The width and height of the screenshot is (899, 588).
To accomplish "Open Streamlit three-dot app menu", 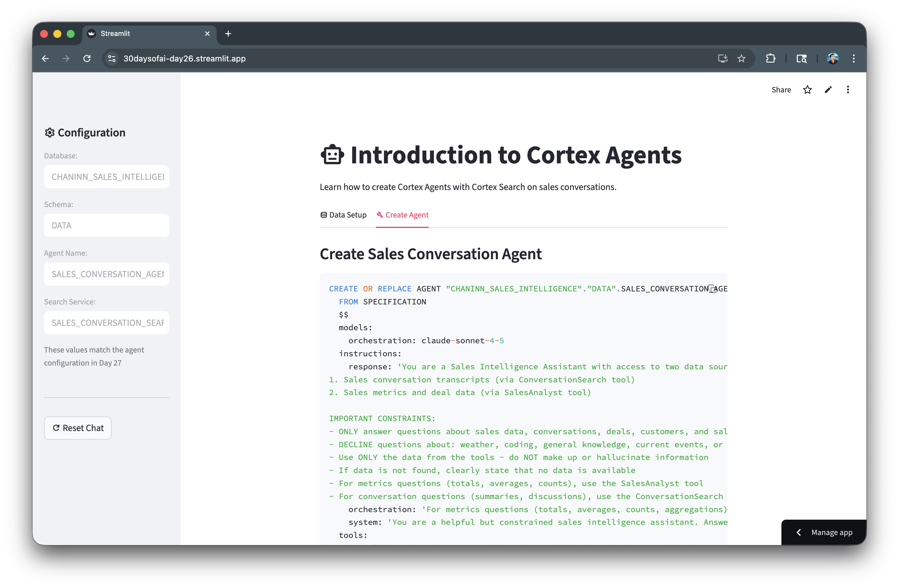I will (848, 90).
